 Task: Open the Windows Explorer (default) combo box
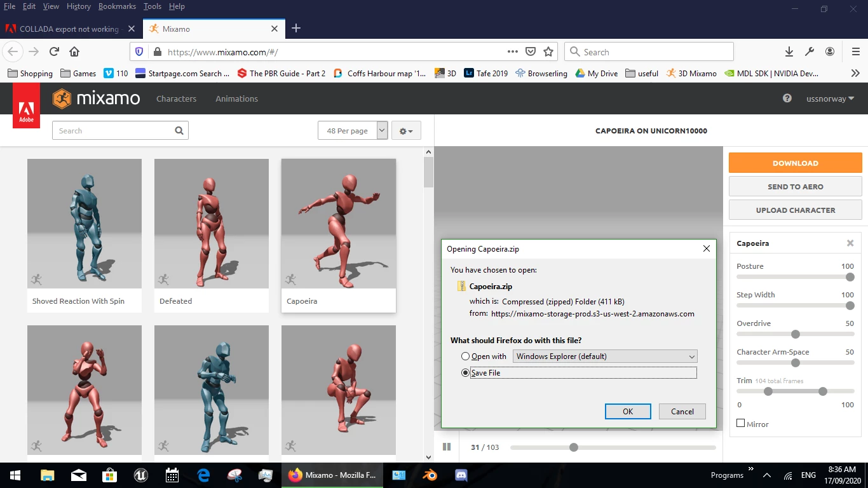click(x=605, y=356)
